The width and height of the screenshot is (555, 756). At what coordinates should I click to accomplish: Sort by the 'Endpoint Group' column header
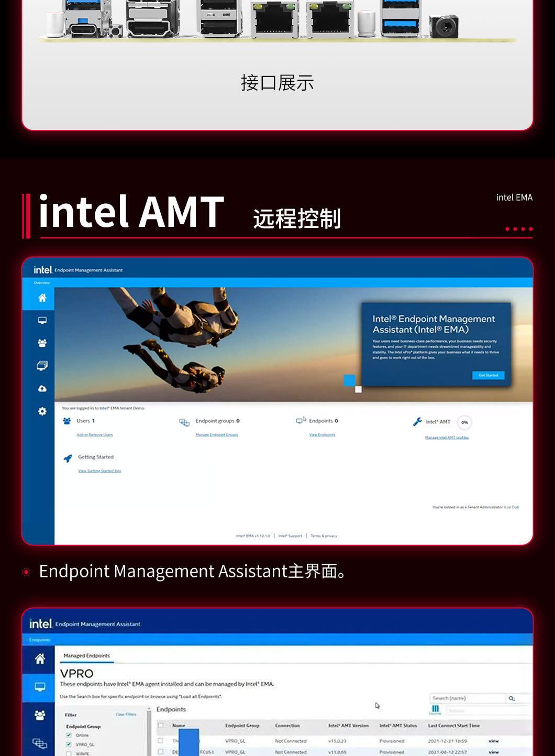[242, 726]
